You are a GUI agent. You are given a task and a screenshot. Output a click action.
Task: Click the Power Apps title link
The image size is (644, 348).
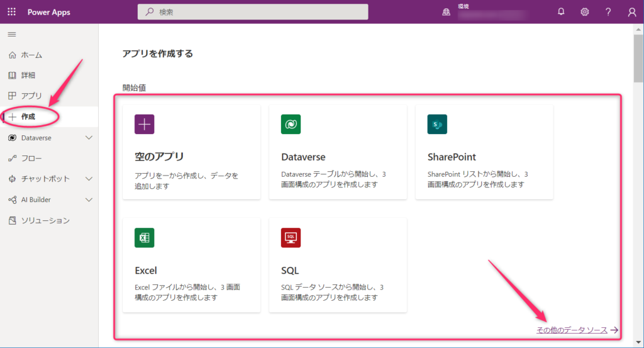click(49, 13)
